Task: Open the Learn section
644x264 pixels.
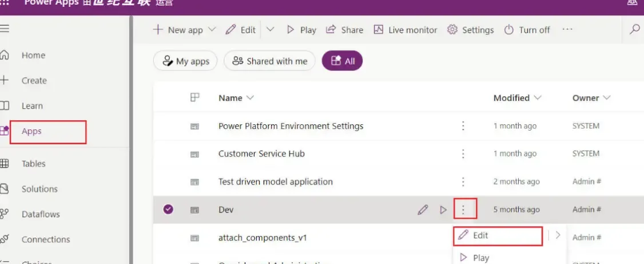Action: click(x=32, y=106)
